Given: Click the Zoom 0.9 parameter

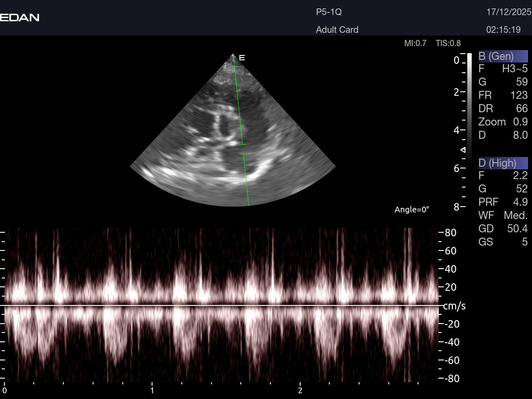Looking at the screenshot, I should tap(503, 122).
